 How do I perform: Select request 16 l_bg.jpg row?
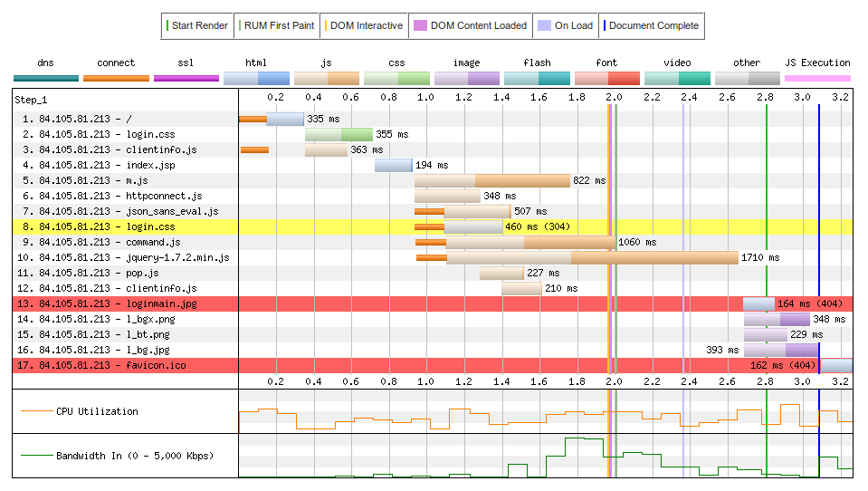(433, 350)
